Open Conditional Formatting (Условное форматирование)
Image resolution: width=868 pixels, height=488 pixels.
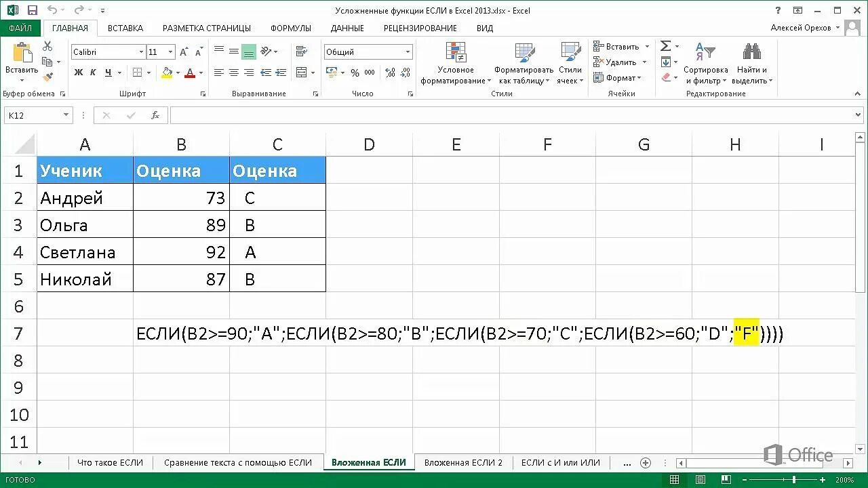[456, 64]
